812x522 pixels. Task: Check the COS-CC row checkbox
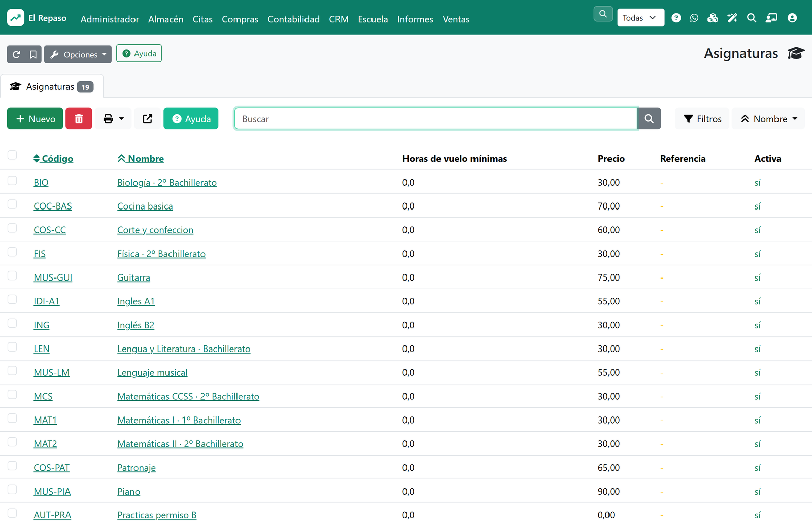[12, 228]
